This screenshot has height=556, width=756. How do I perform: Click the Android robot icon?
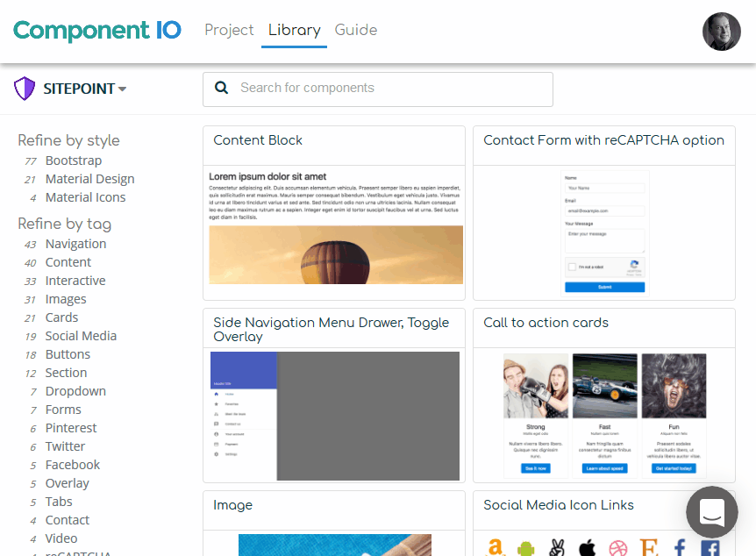click(x=526, y=549)
